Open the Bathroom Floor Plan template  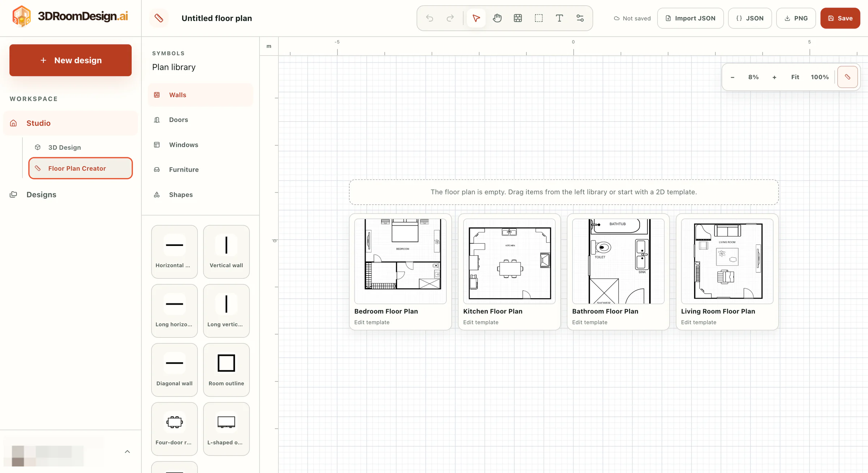[x=618, y=272]
